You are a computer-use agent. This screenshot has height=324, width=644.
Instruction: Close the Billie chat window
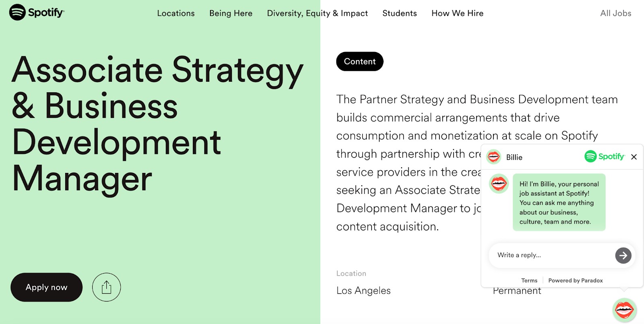(634, 157)
